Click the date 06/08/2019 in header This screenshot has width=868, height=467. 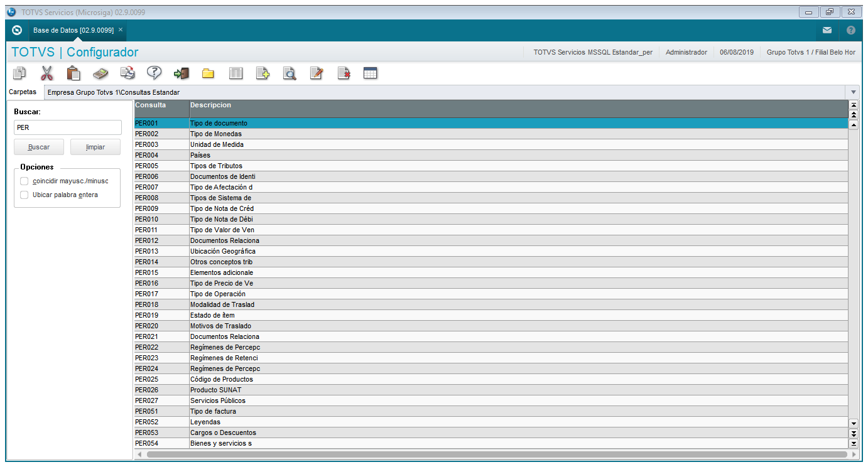737,52
